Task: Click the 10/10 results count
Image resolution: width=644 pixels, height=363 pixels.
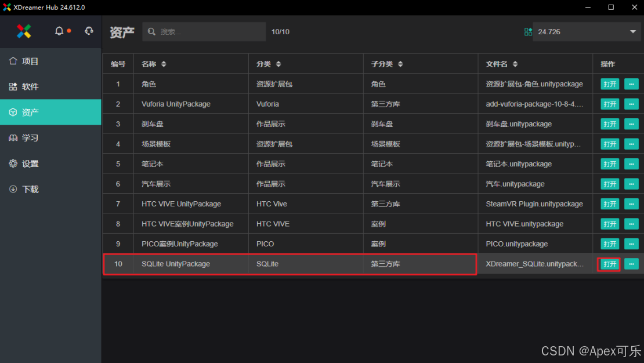Action: point(280,32)
